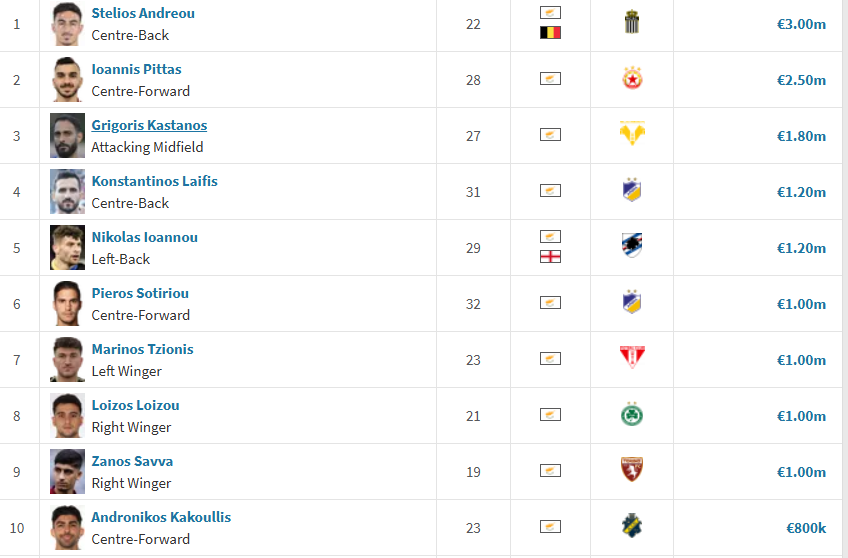Click Stelios Andreou's club crest icon

pyautogui.click(x=632, y=22)
